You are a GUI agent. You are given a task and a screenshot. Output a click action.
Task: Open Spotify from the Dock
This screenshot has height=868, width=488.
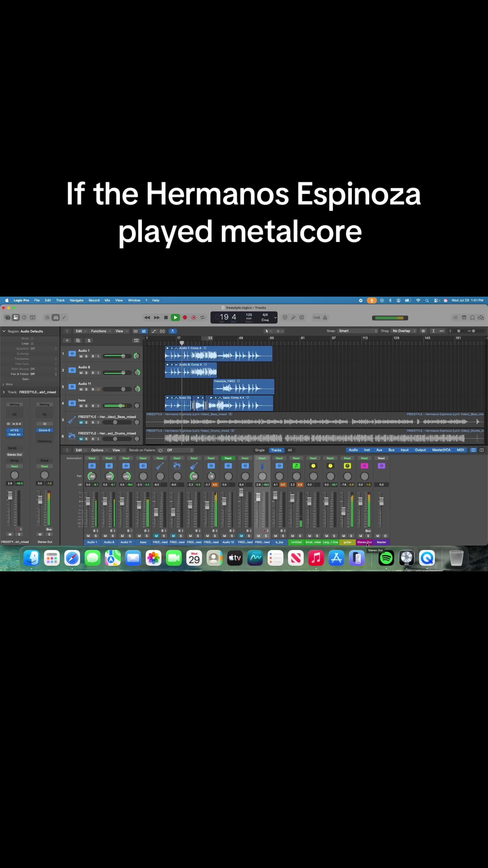point(386,558)
